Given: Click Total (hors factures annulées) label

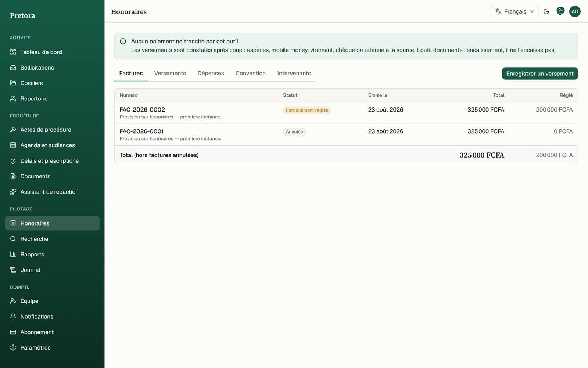Looking at the screenshot, I should [159, 155].
